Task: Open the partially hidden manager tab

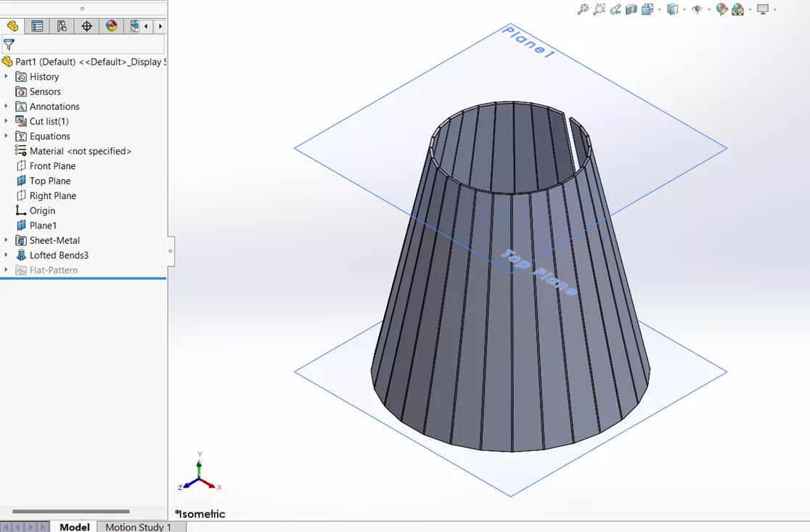Action: point(134,26)
